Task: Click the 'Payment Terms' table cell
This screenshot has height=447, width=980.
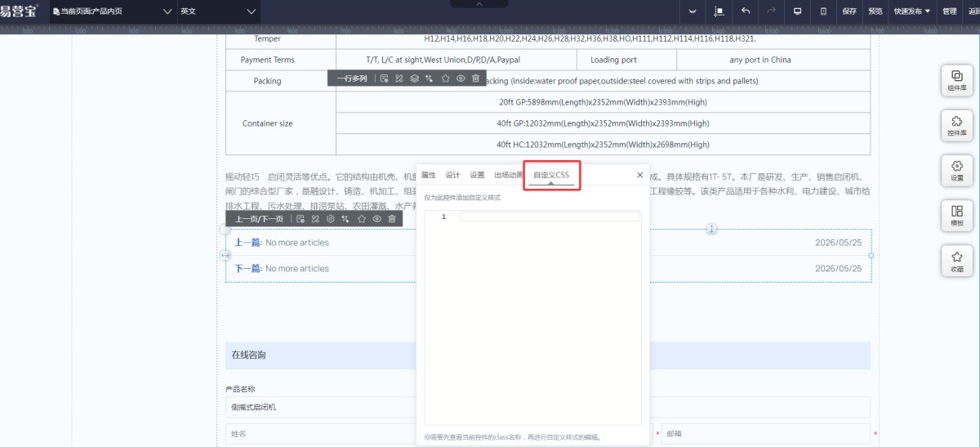Action: [280, 60]
